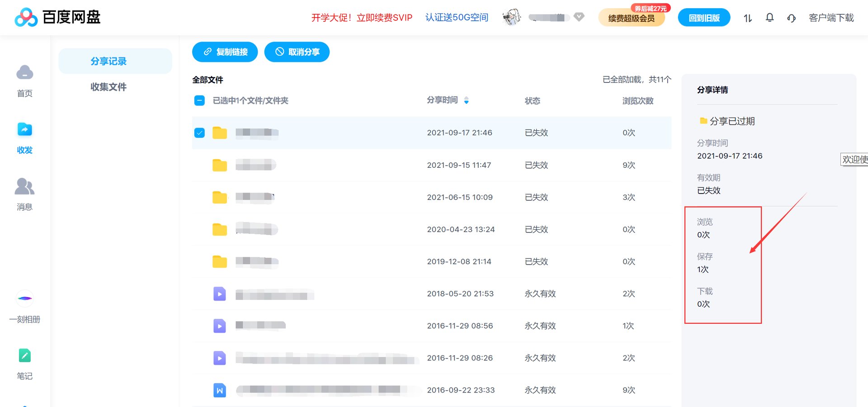Click the user avatar thumbnail
The height and width of the screenshot is (407, 868).
click(511, 18)
